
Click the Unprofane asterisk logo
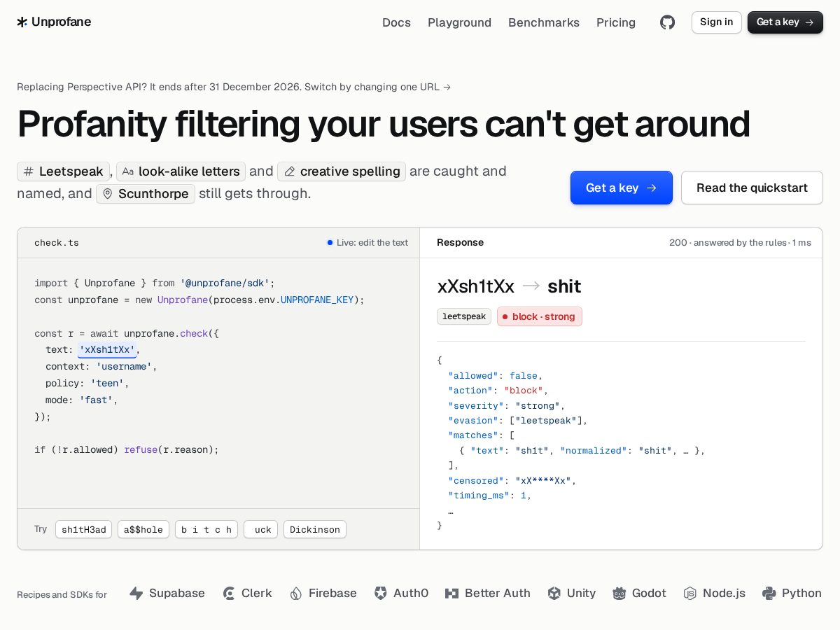click(22, 22)
